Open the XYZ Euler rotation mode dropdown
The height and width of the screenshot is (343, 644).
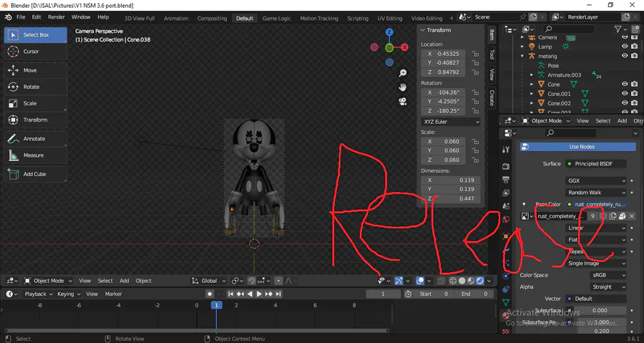[451, 122]
